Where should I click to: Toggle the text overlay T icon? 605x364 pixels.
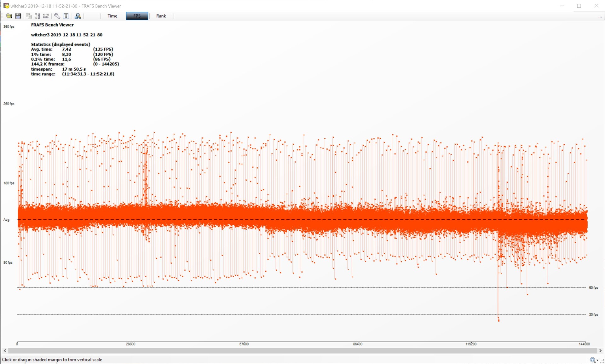[x=66, y=16]
